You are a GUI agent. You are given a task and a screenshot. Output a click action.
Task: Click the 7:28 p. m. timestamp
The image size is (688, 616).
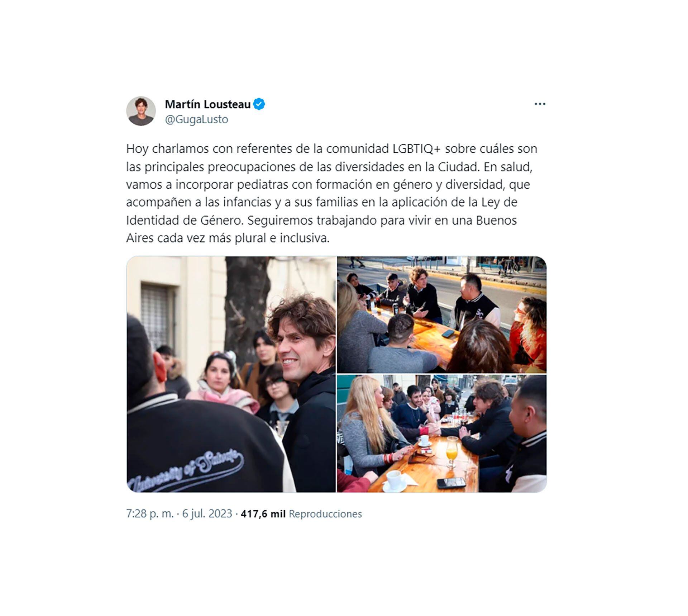(x=150, y=514)
